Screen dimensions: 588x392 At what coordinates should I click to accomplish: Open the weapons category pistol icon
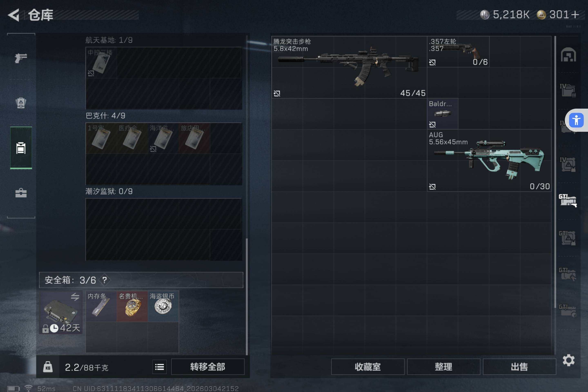21,58
